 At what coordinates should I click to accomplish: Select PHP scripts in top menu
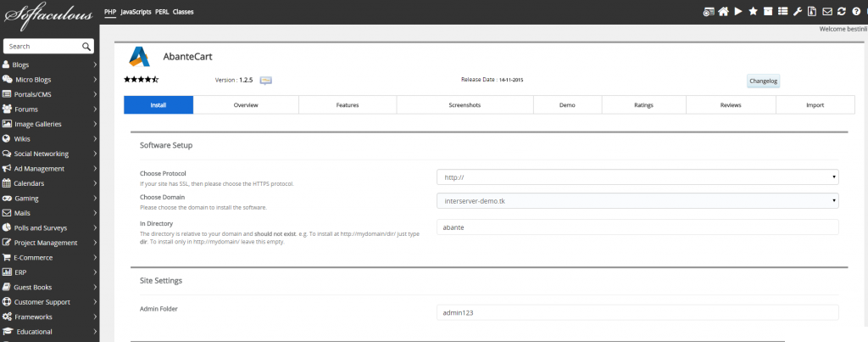[110, 12]
